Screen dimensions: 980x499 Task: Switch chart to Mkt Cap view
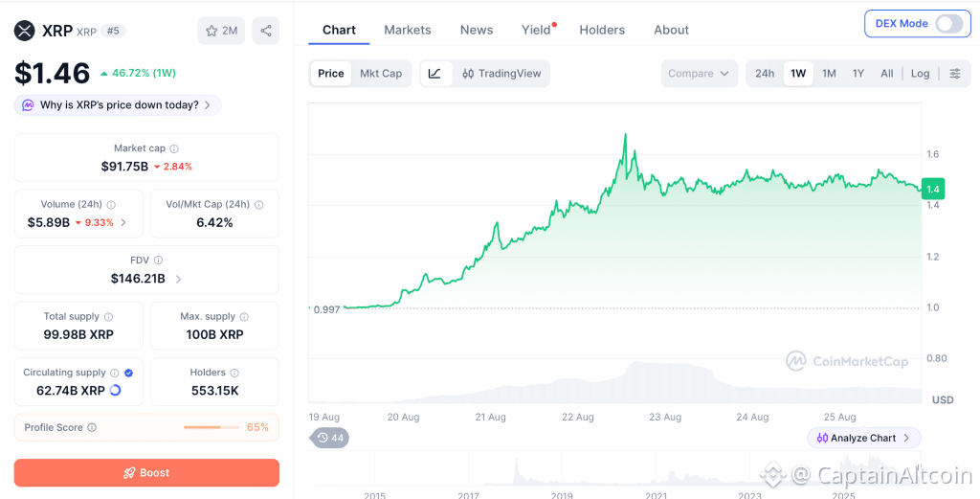pos(381,74)
